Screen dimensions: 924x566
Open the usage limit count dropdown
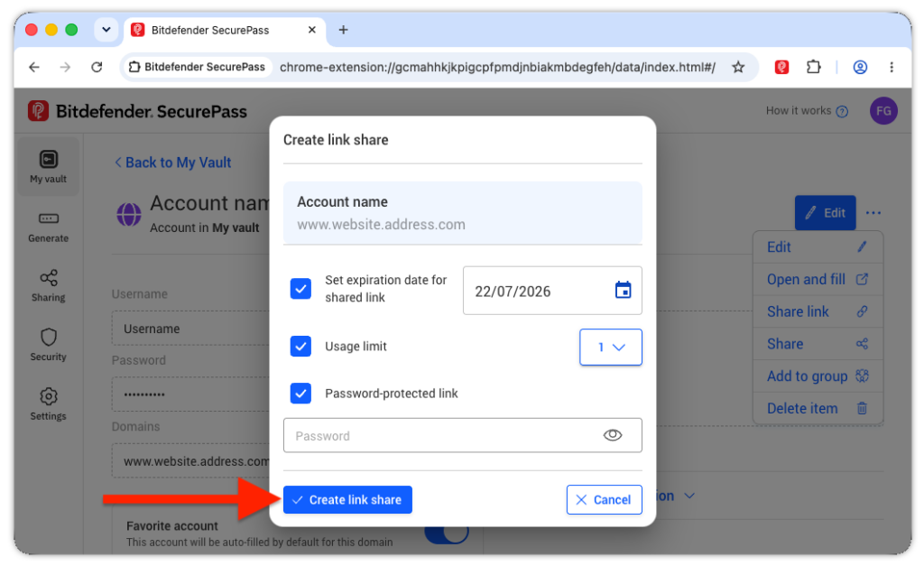pyautogui.click(x=611, y=348)
